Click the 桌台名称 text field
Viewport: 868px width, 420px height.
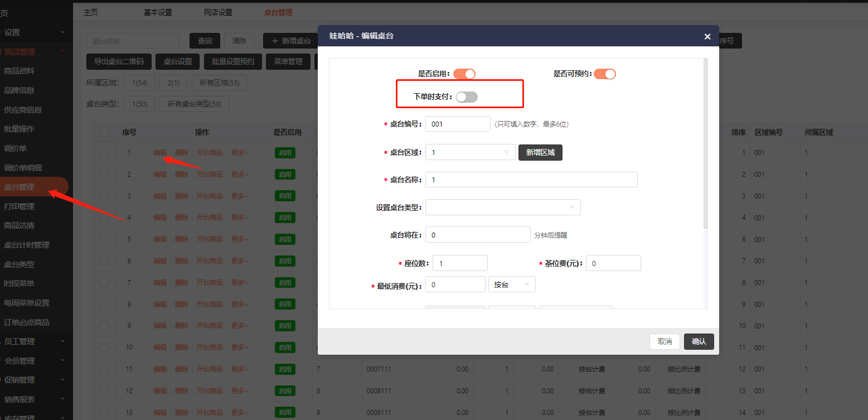[x=531, y=180]
